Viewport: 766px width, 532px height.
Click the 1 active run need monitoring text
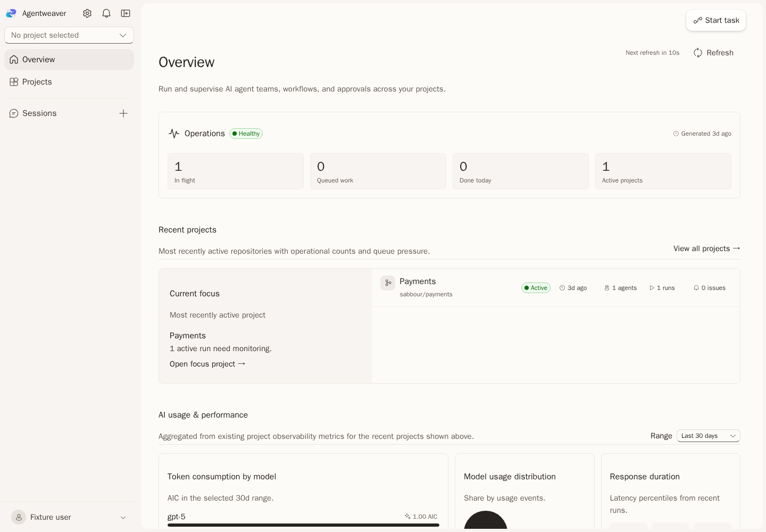pyautogui.click(x=221, y=348)
